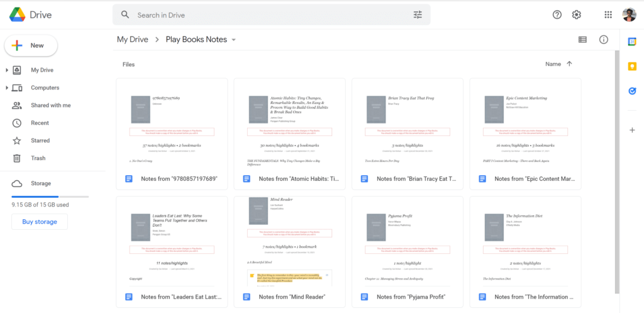
Task: Reverse sort direction arrow next to Name
Action: [x=569, y=64]
